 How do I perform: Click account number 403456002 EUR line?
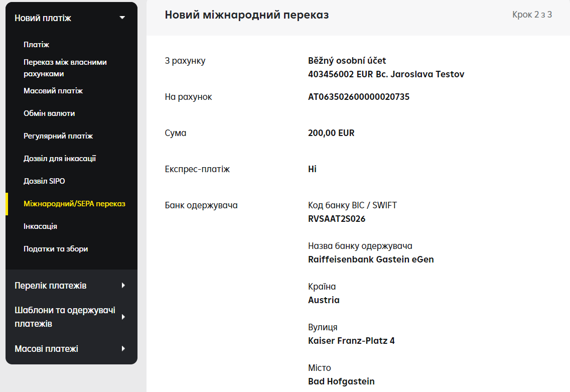[386, 74]
